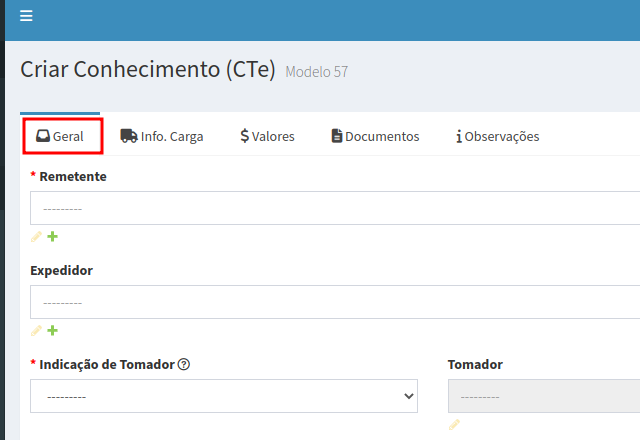Show the Observações tab
This screenshot has height=440, width=640.
(497, 136)
